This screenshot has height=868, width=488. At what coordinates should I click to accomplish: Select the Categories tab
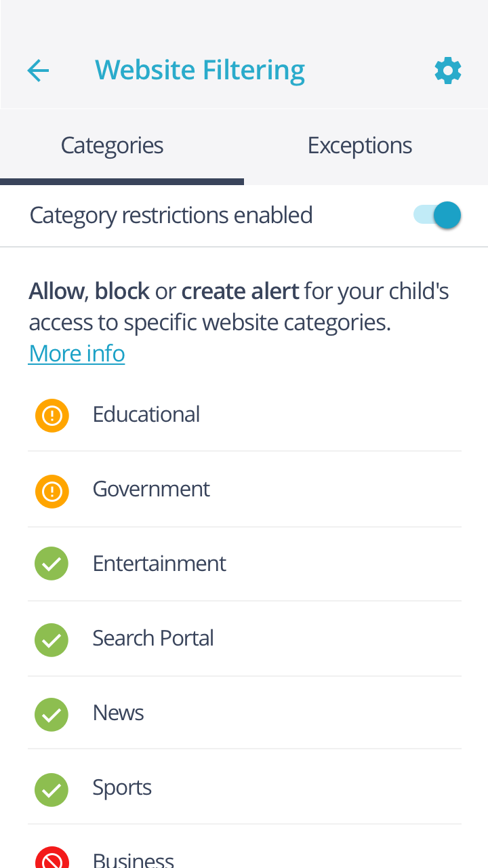pos(113,146)
